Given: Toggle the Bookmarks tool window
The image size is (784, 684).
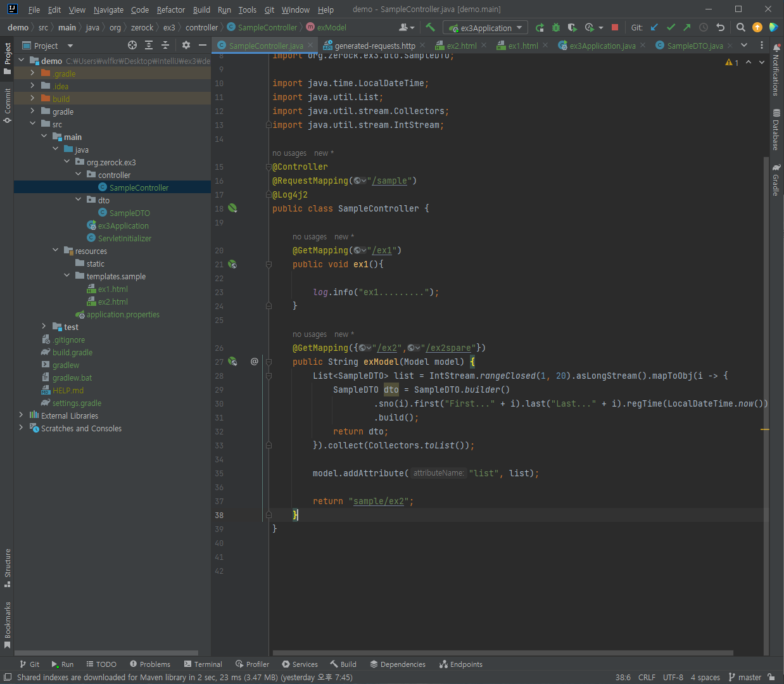Looking at the screenshot, I should click(x=7, y=625).
